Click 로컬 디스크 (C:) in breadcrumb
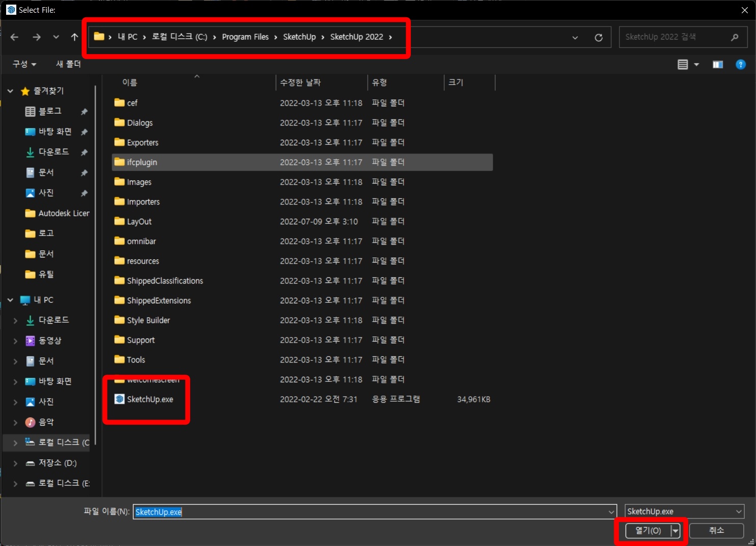 pyautogui.click(x=179, y=37)
